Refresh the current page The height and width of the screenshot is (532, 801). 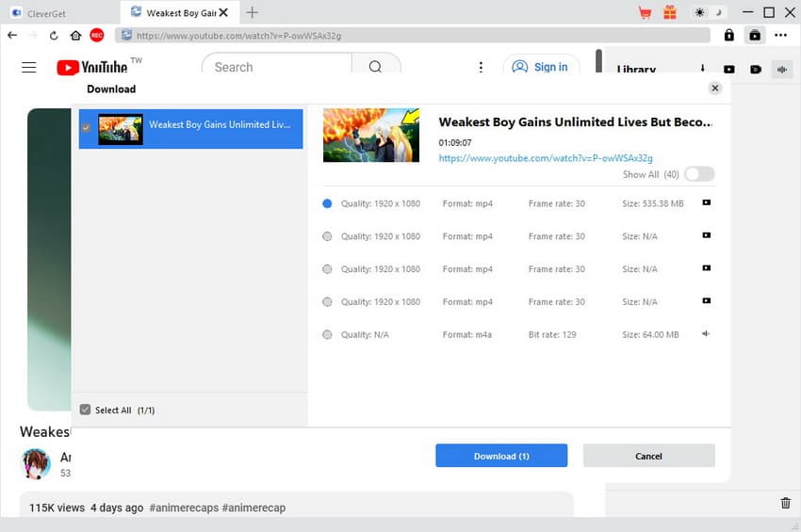(54, 35)
